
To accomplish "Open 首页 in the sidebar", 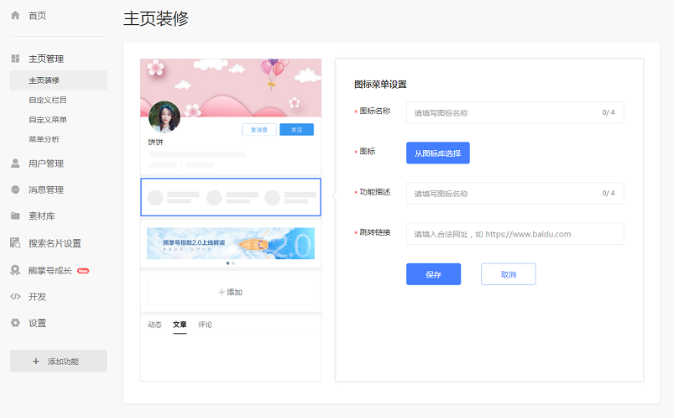I will tap(37, 15).
